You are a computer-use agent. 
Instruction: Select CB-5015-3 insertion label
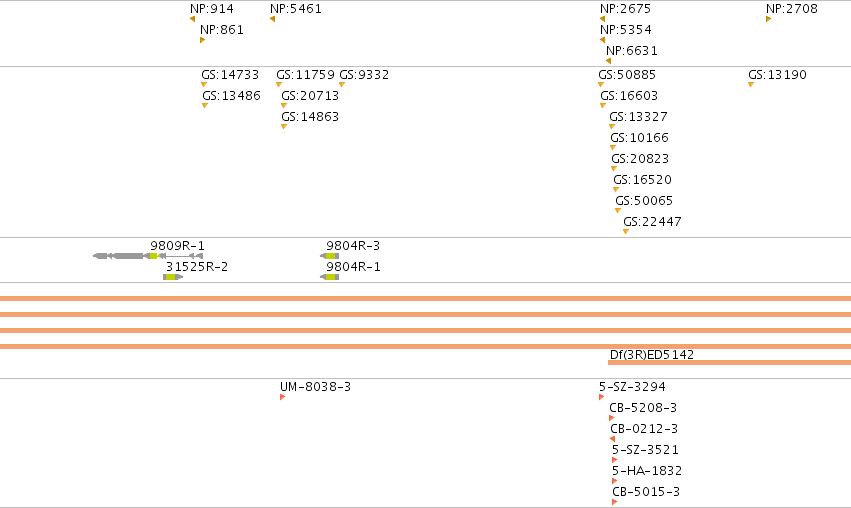pyautogui.click(x=646, y=492)
